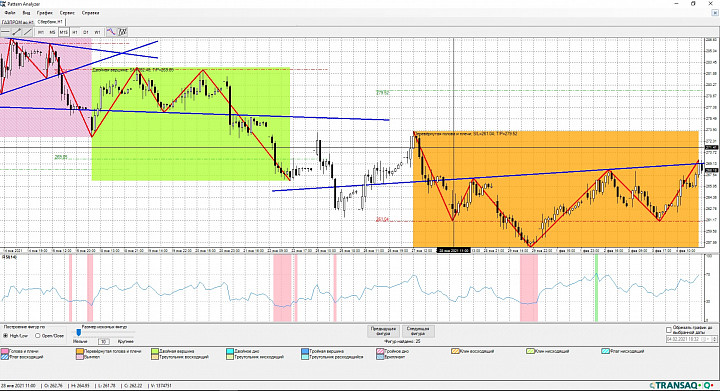Click the pattern size value field
Screen dimensions: 720x391
click(104, 341)
